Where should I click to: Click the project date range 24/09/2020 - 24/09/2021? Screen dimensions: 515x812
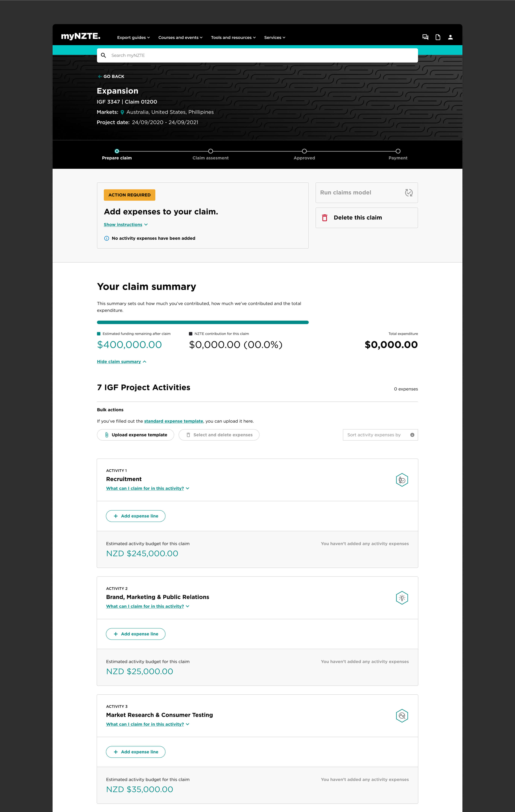pyautogui.click(x=165, y=122)
